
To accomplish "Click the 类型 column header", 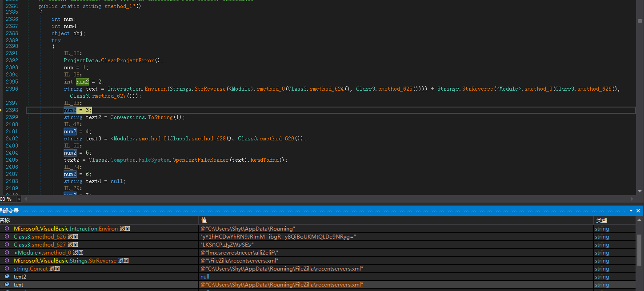I will point(615,220).
